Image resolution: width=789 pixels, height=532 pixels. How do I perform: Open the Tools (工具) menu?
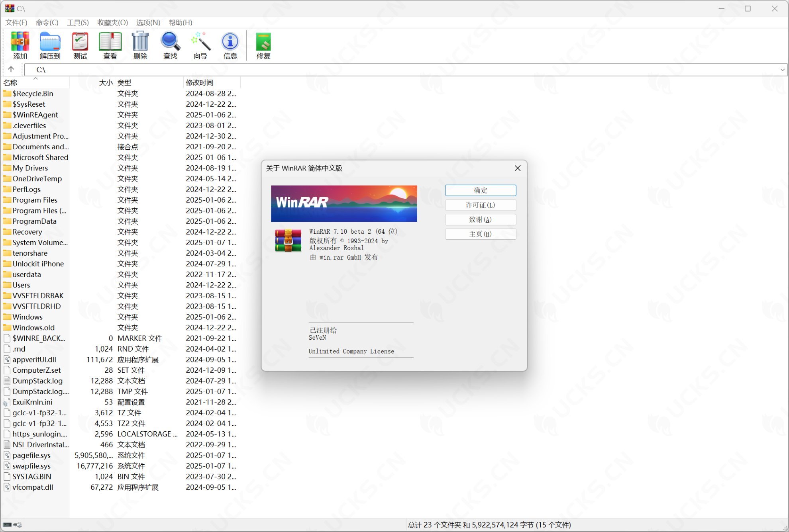(x=78, y=23)
